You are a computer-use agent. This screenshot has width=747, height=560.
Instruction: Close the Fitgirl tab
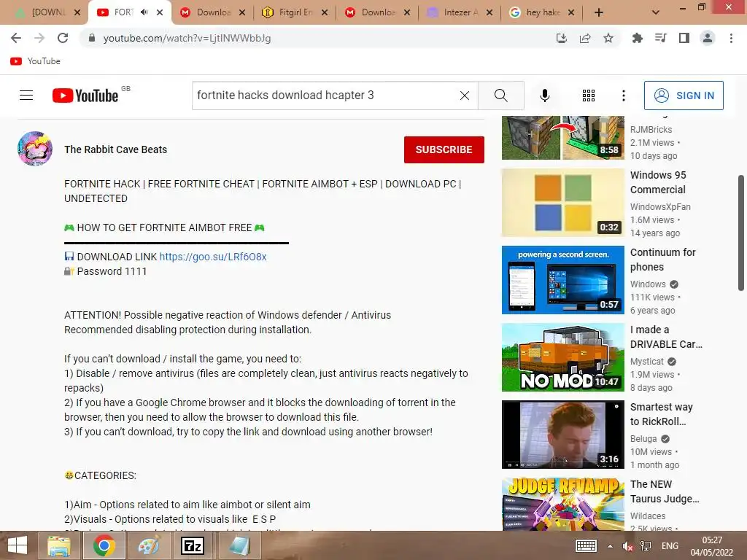point(325,12)
